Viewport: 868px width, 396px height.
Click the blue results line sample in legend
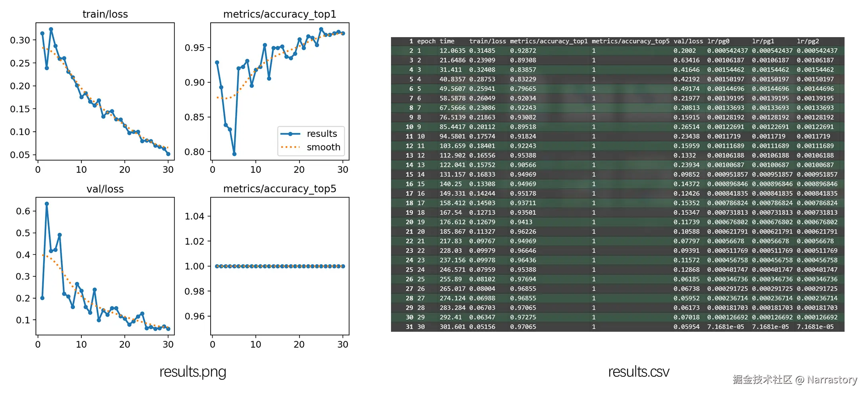(290, 134)
